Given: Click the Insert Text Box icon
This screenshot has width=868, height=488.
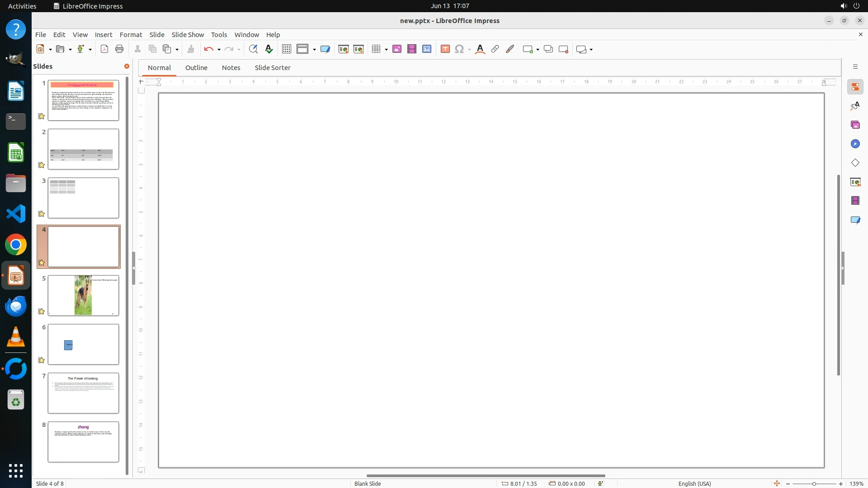Looking at the screenshot, I should point(445,49).
